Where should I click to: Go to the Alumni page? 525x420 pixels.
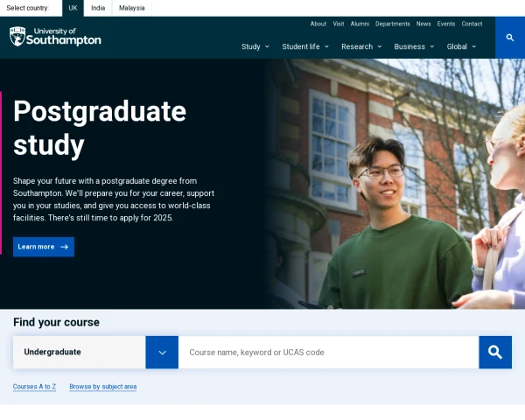(x=360, y=24)
